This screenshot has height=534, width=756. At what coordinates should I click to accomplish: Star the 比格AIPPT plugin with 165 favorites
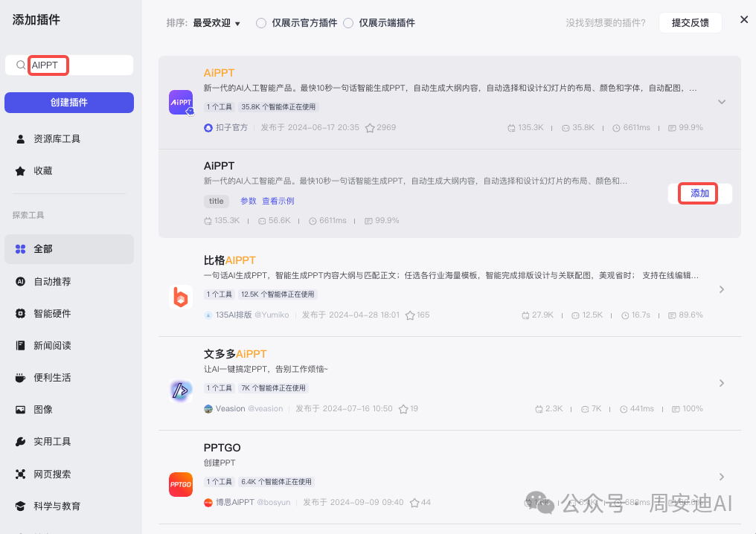pyautogui.click(x=410, y=315)
